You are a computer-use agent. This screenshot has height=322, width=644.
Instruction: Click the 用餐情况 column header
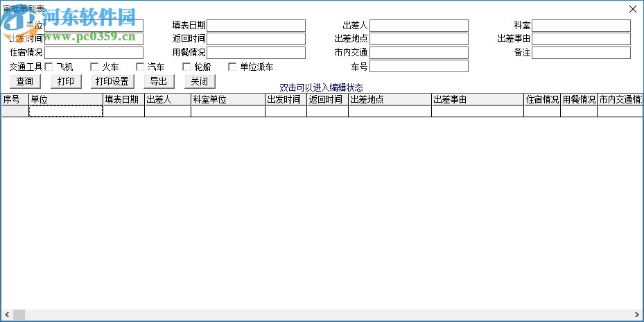point(579,99)
